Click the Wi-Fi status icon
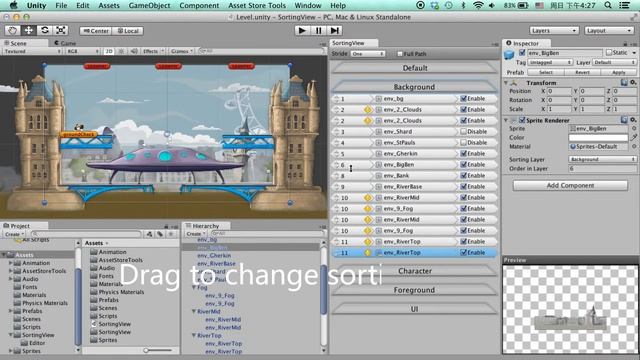 [478, 5]
